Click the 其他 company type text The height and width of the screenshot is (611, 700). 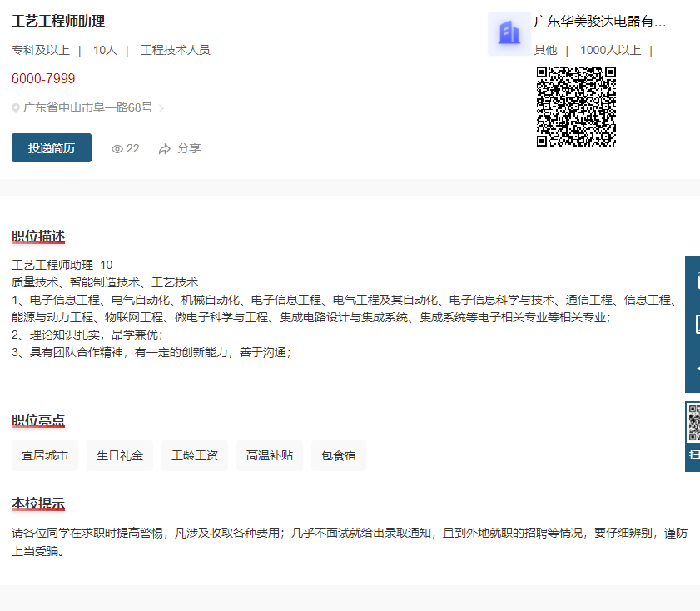[x=545, y=50]
